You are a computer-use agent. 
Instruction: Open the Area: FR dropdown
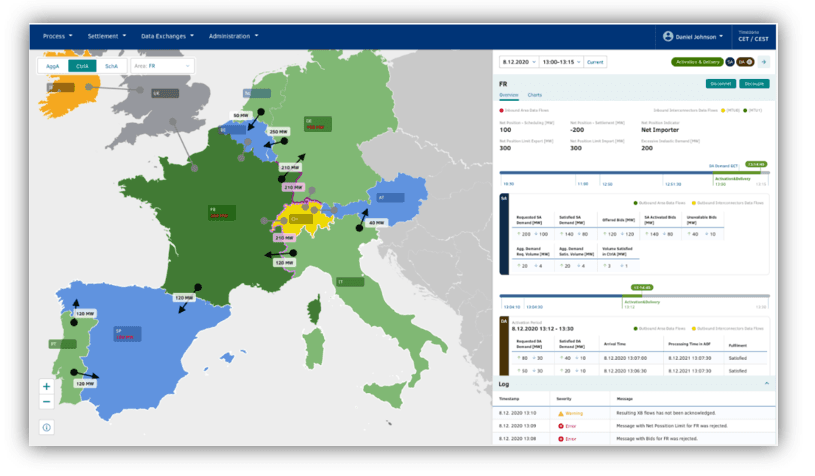coord(163,66)
